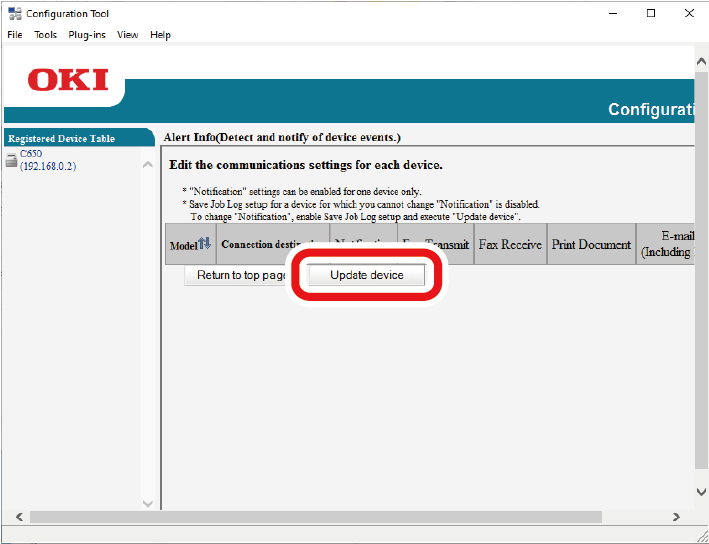Image resolution: width=709 pixels, height=544 pixels.
Task: Click the Print Document column header
Action: pyautogui.click(x=591, y=244)
